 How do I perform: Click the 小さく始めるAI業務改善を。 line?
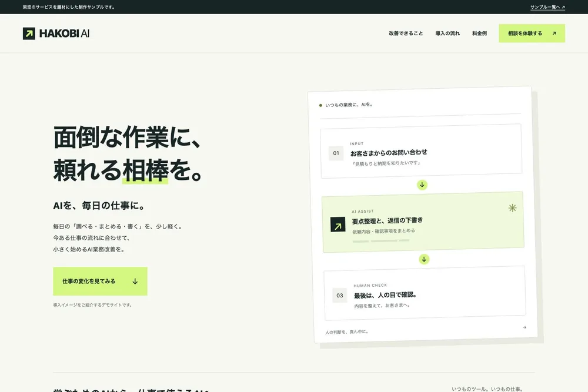[x=89, y=249]
